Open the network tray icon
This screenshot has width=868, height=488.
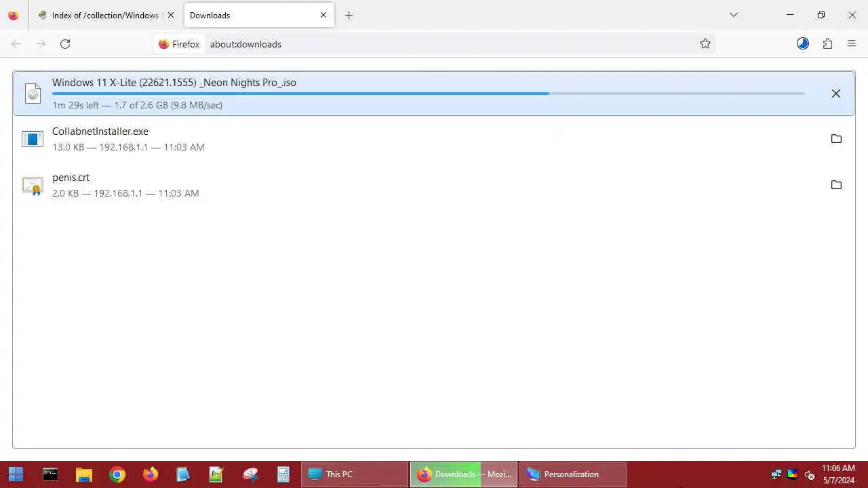click(x=776, y=474)
